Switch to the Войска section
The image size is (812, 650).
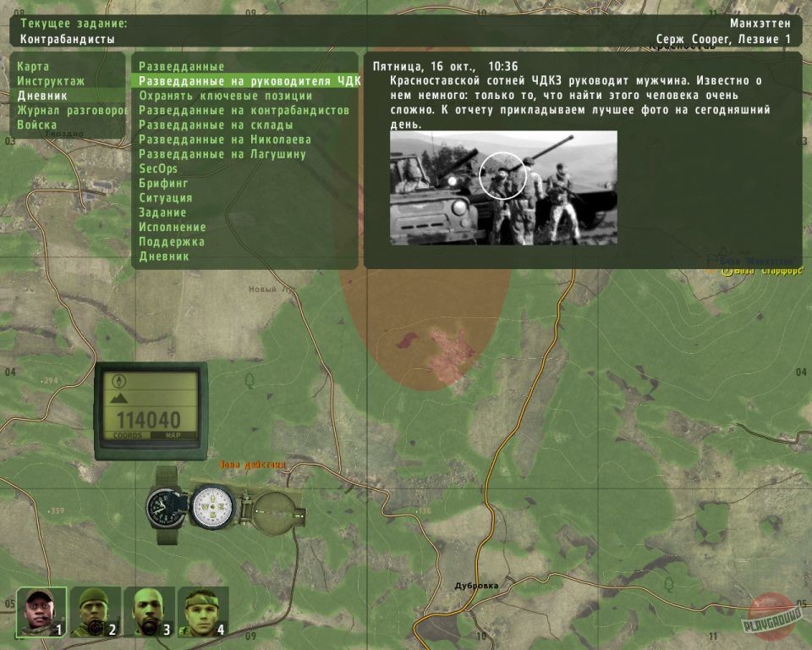coord(37,125)
